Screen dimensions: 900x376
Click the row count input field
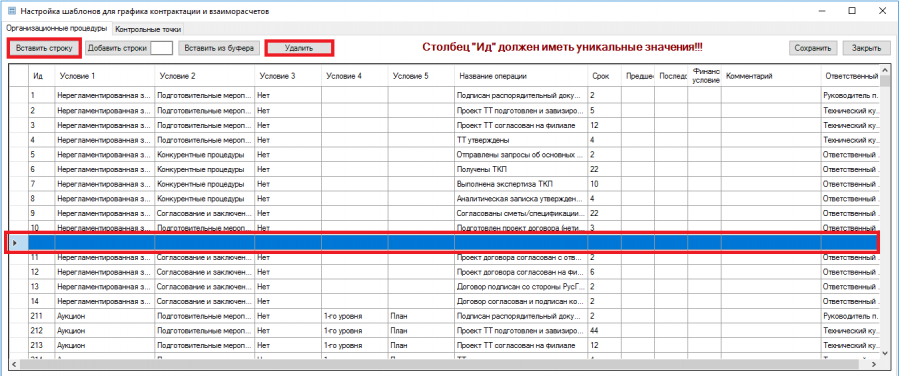point(161,48)
